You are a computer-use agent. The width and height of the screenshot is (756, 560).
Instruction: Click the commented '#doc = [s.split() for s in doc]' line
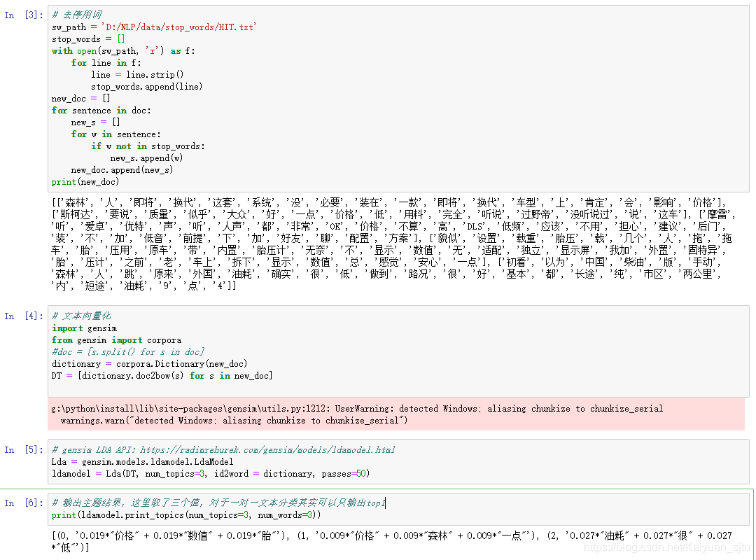pos(128,351)
